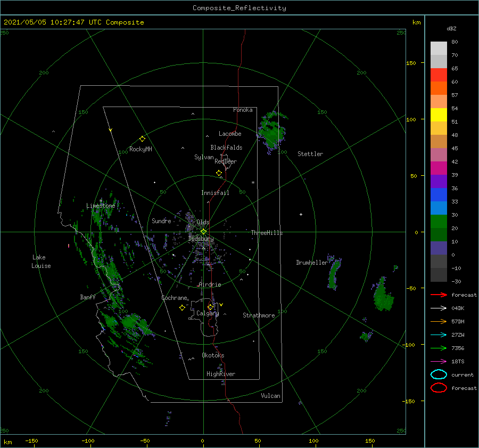Click the red forecast ellipse symbol
Image resolution: width=479 pixels, height=448 pixels.
click(439, 388)
